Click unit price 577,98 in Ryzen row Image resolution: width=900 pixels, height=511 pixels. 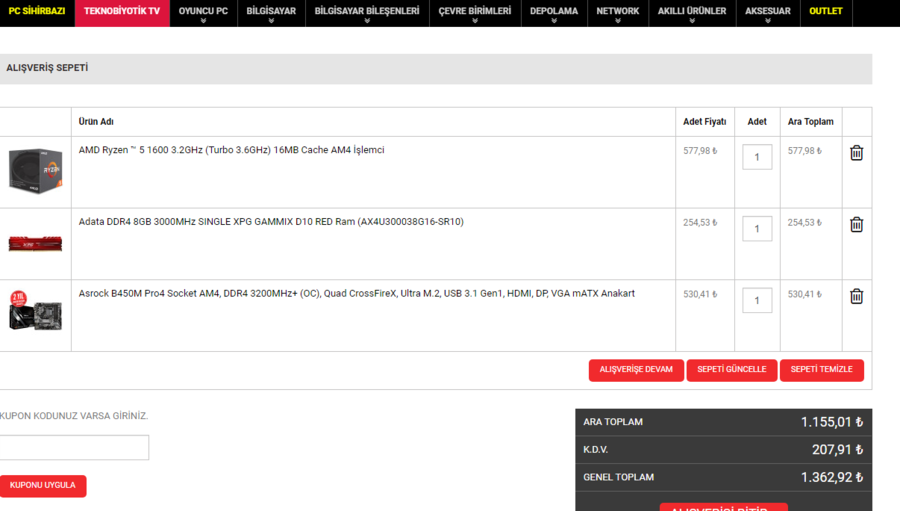click(700, 151)
